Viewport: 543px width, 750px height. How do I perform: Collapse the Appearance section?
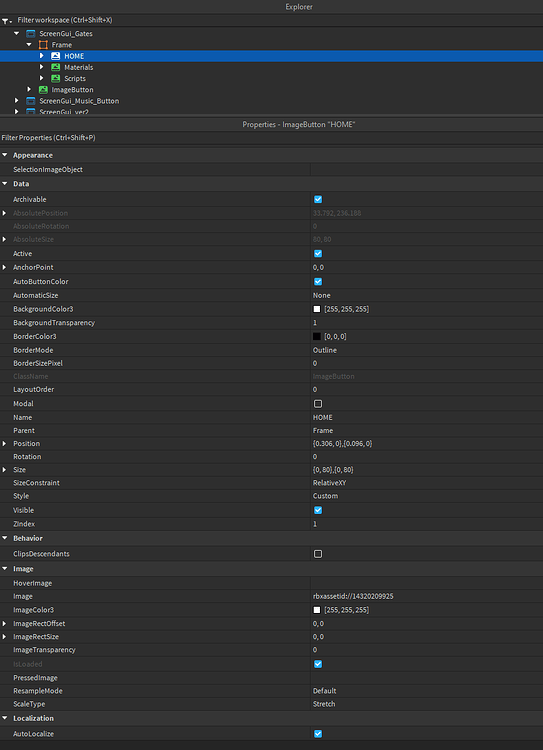(x=4, y=155)
